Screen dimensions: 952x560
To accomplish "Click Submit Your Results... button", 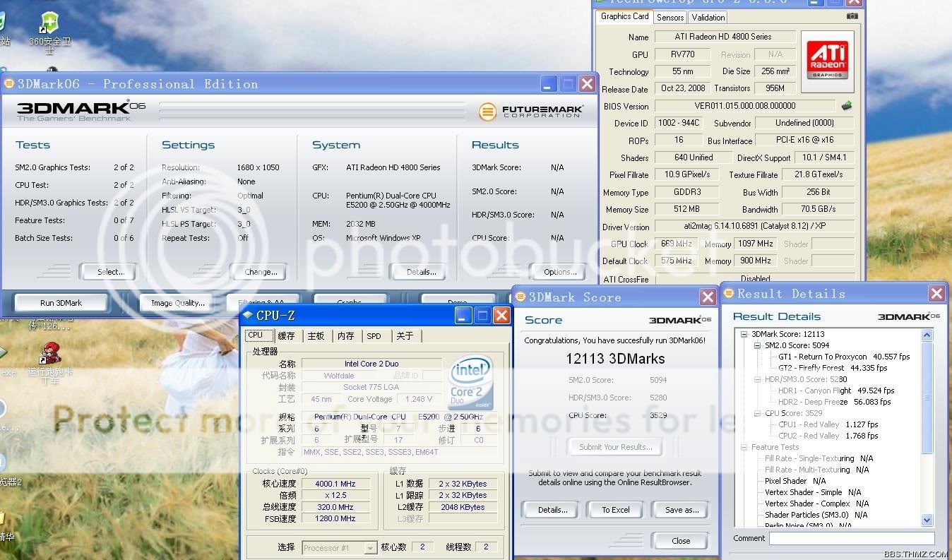I will [x=616, y=447].
